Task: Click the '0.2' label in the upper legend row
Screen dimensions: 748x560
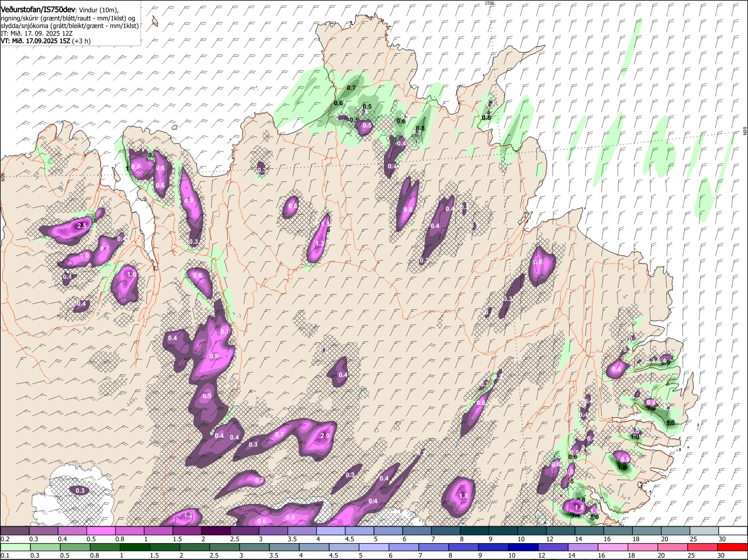Action: [5, 539]
